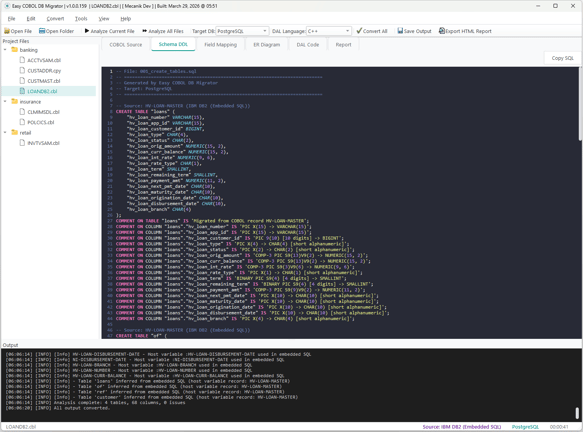
Task: Click the Open Folder label
Action: (x=60, y=31)
